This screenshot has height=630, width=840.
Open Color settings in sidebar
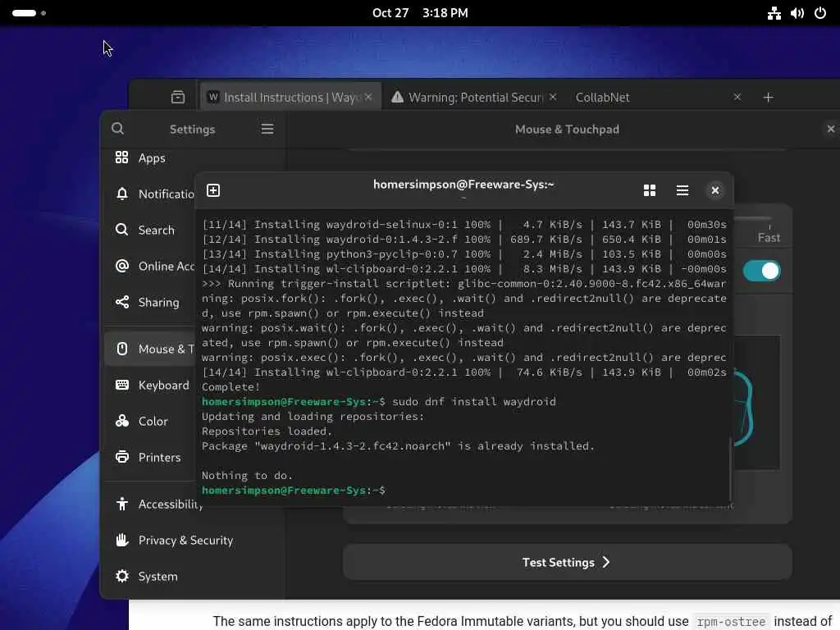(150, 421)
